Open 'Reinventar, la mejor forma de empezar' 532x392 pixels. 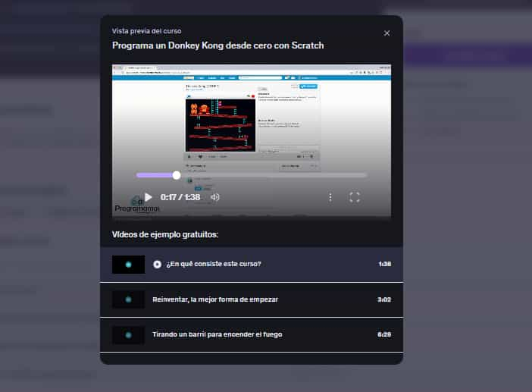tap(252, 299)
